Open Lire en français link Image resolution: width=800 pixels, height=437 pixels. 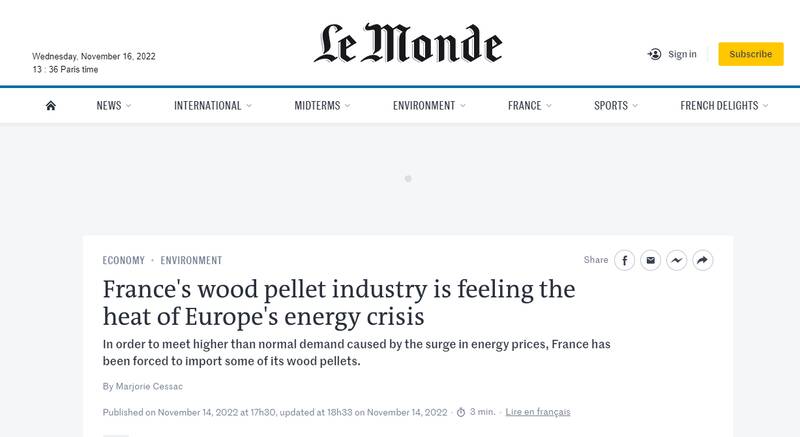[x=538, y=412]
